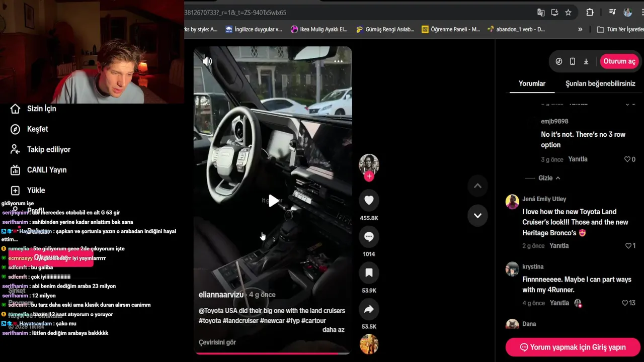Collapse caption with daha az

tap(334, 330)
